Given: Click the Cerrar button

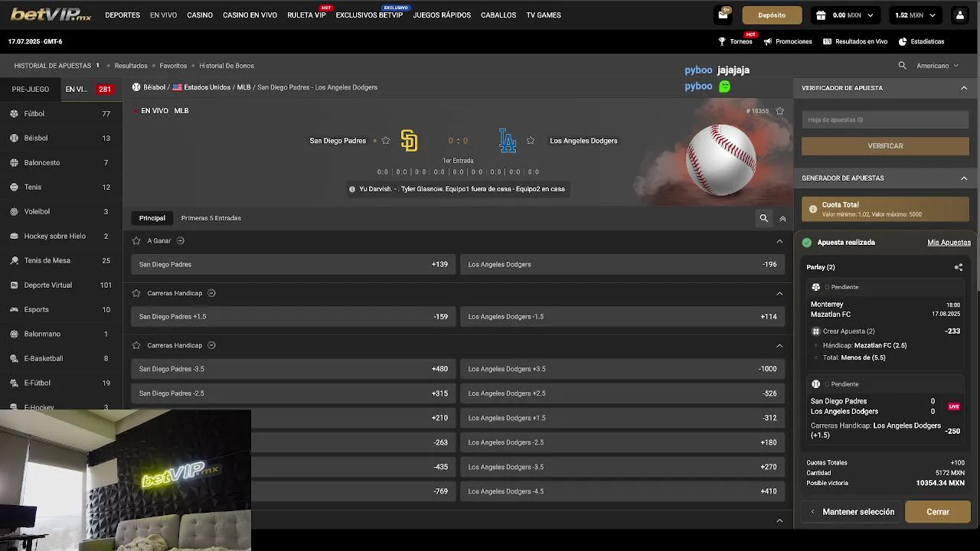Looking at the screenshot, I should point(938,512).
